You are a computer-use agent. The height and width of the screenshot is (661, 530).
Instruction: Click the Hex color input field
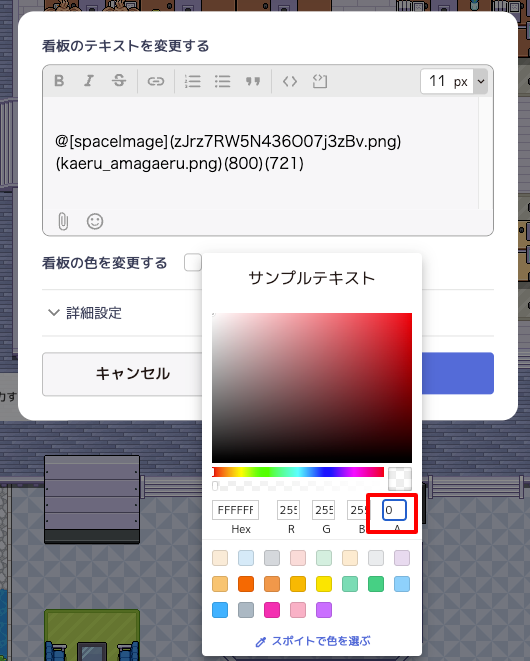[235, 510]
